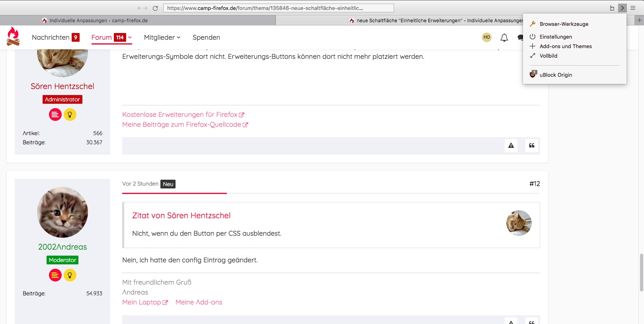Open the Spenden navigation link

coord(206,37)
